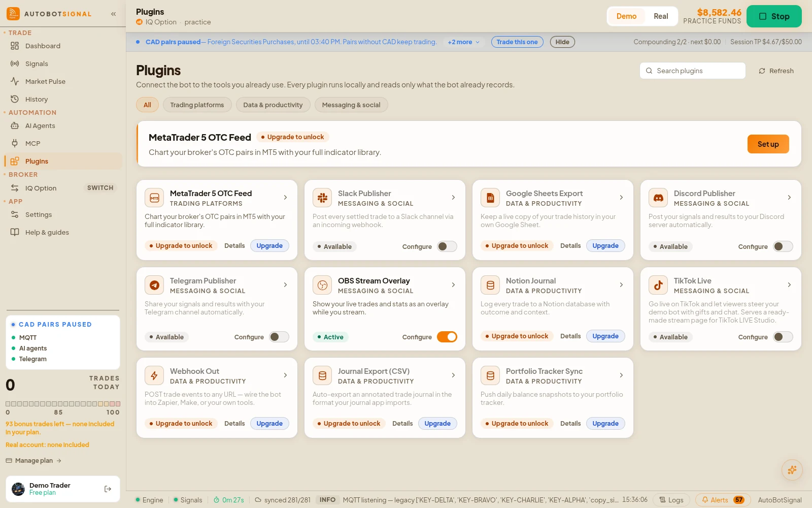Viewport: 812px width, 508px height.
Task: Click the Google Sheets Export icon
Action: (490, 198)
